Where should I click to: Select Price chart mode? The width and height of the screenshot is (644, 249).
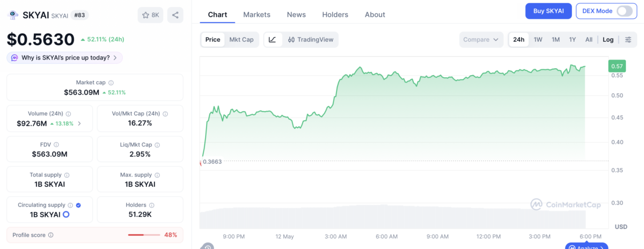point(213,40)
